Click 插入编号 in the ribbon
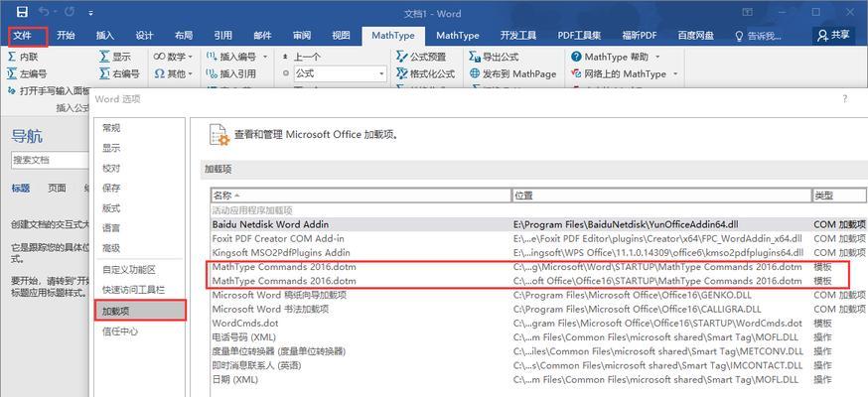Image resolution: width=868 pixels, height=397 pixels. 230,57
